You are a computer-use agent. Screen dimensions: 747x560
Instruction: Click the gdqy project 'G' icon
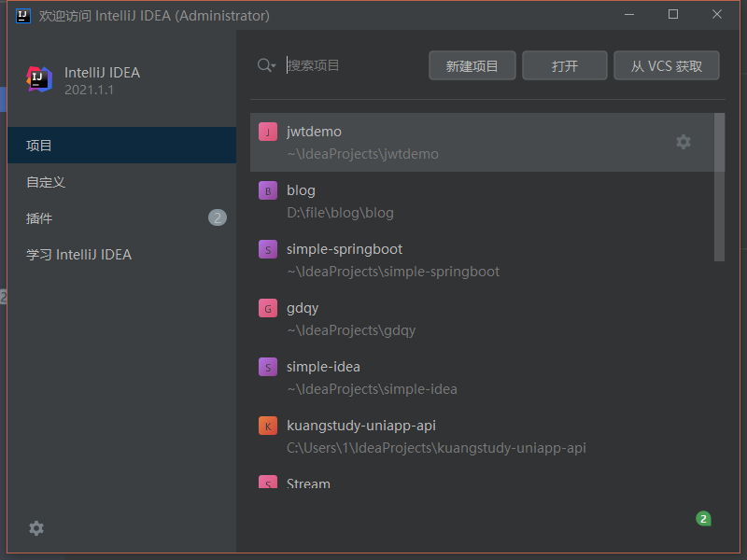[x=268, y=308]
